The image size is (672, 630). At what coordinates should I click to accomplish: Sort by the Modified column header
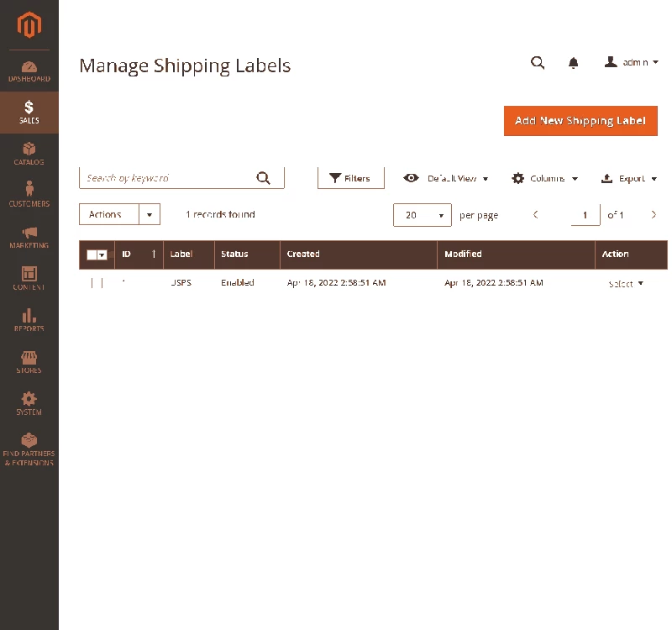[516, 255]
